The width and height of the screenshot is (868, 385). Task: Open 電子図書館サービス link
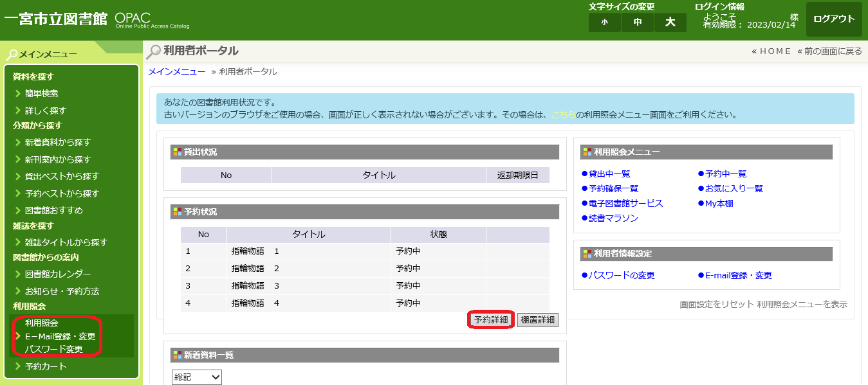pos(625,203)
